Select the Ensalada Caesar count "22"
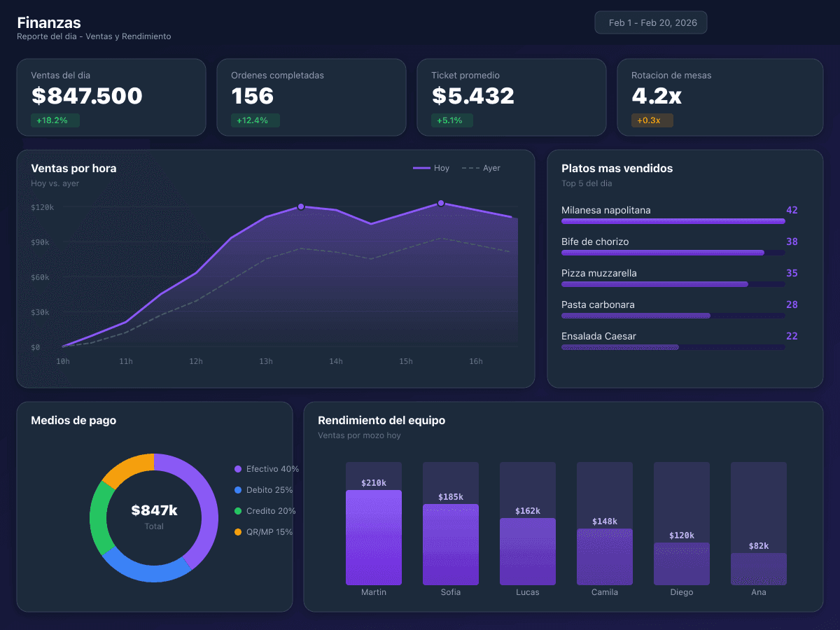840x630 pixels. click(x=792, y=336)
